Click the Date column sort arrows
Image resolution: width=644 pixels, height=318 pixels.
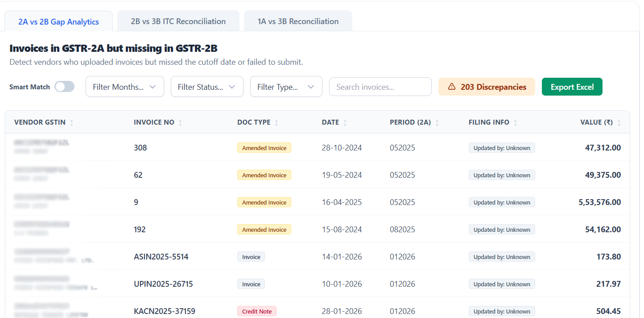tap(345, 123)
